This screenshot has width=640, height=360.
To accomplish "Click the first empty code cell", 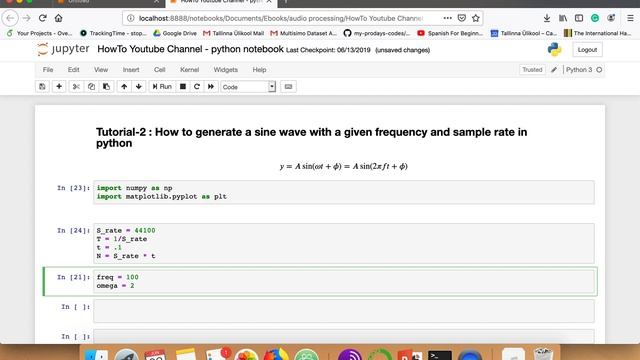I will point(344,311).
